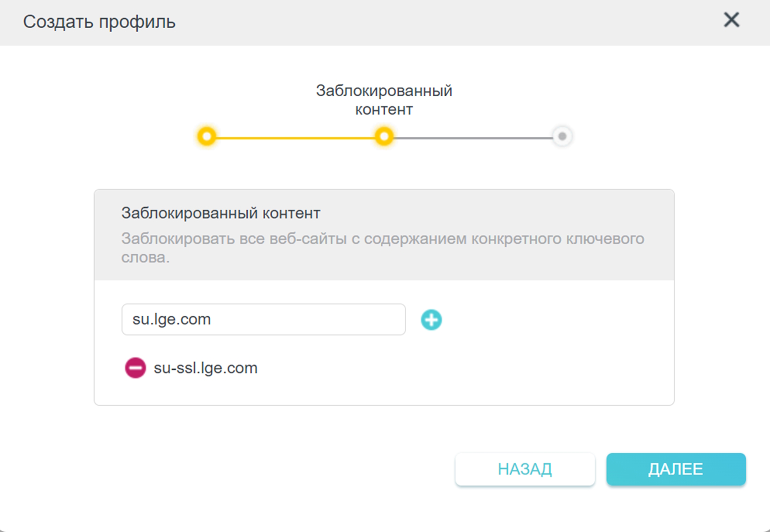The image size is (770, 532).
Task: Click the gray progress line segment
Action: click(x=473, y=137)
